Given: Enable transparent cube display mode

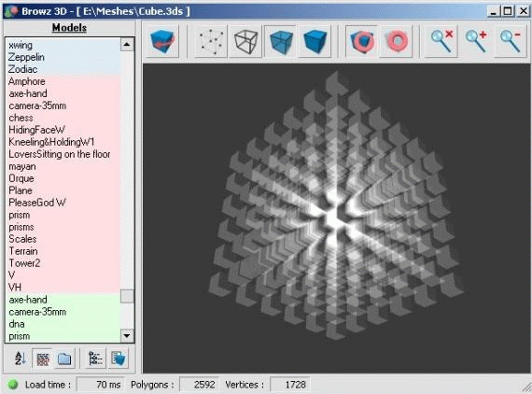Looking at the screenshot, I should (x=281, y=41).
